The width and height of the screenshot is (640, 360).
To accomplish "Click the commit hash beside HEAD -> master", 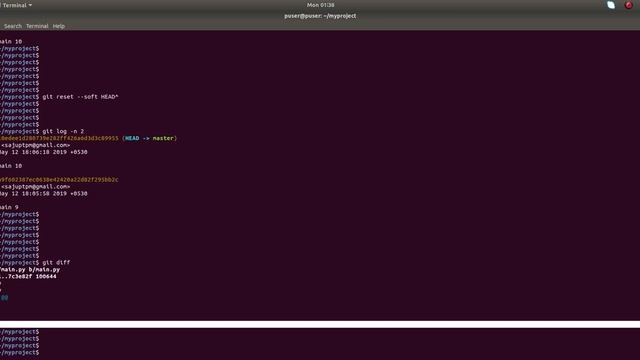I will 59,138.
